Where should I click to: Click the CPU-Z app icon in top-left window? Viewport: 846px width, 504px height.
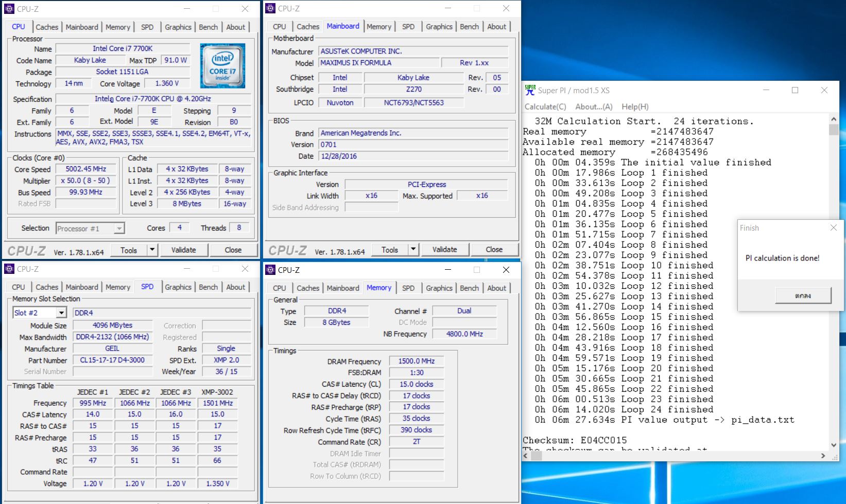point(9,9)
